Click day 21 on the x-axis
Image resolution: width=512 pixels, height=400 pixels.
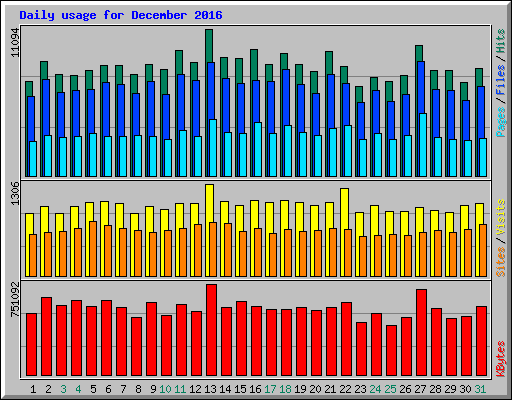click(330, 389)
